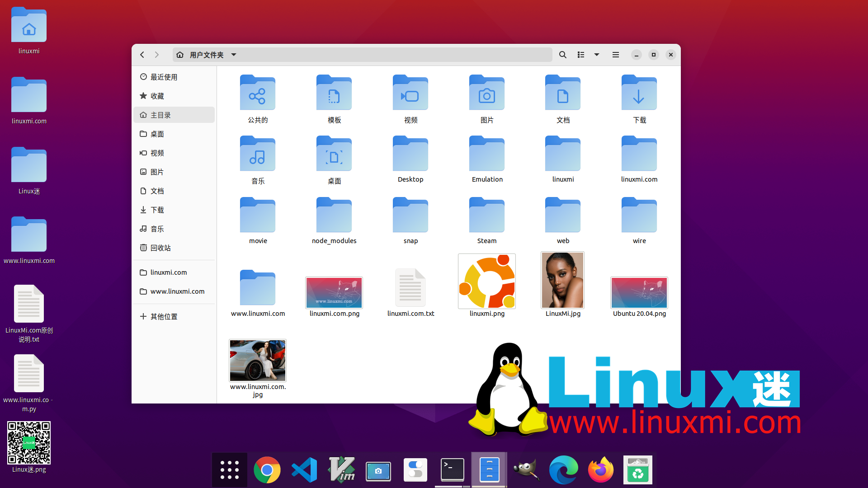Select LinuxMi.jpg portrait thumbnail
Image resolution: width=868 pixels, height=488 pixels.
563,280
